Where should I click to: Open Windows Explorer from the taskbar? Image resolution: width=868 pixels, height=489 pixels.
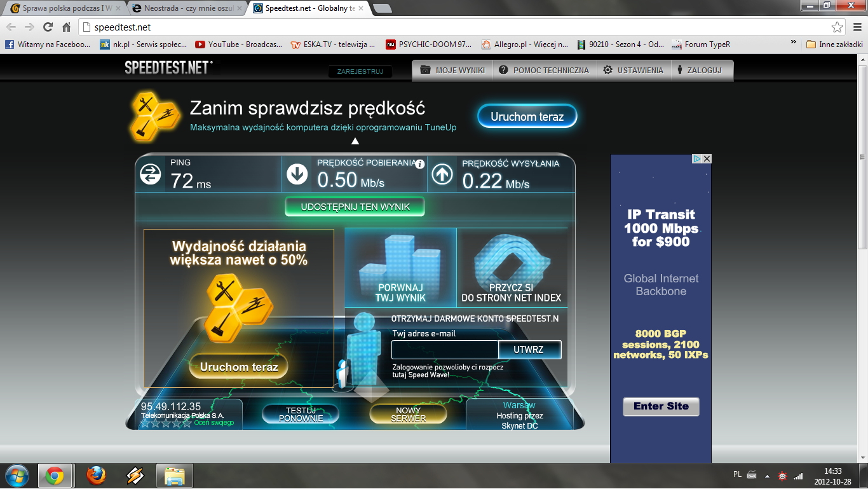click(174, 476)
